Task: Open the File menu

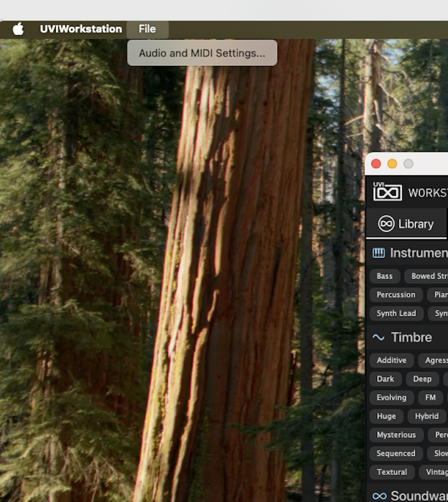Action: [147, 29]
